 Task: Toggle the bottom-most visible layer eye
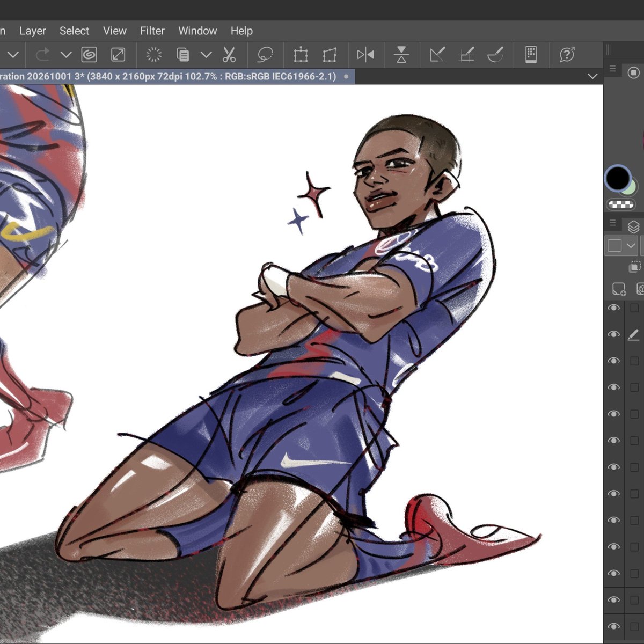[613, 626]
